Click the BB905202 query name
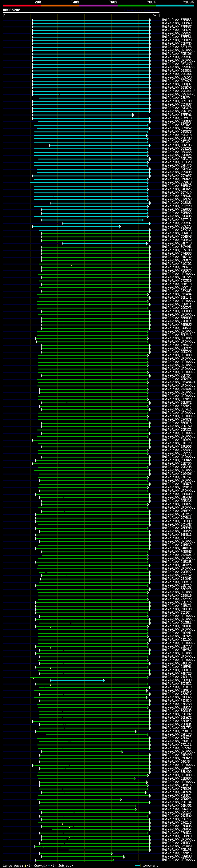This screenshot has height=868, width=197. (x=11, y=10)
